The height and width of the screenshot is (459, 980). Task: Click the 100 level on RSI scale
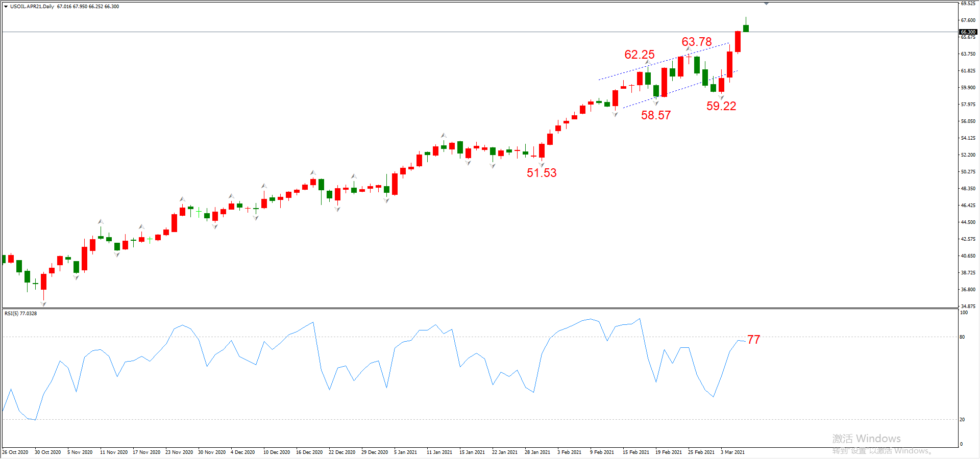(x=964, y=313)
